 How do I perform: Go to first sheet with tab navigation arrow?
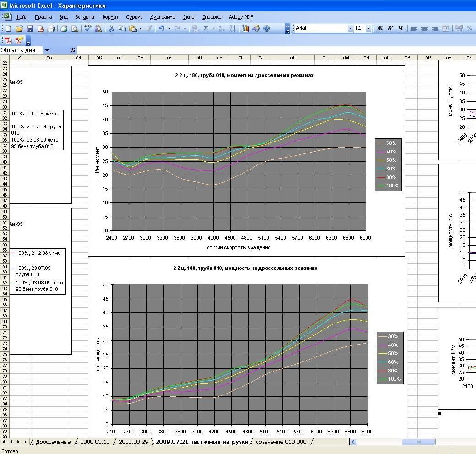click(x=4, y=442)
